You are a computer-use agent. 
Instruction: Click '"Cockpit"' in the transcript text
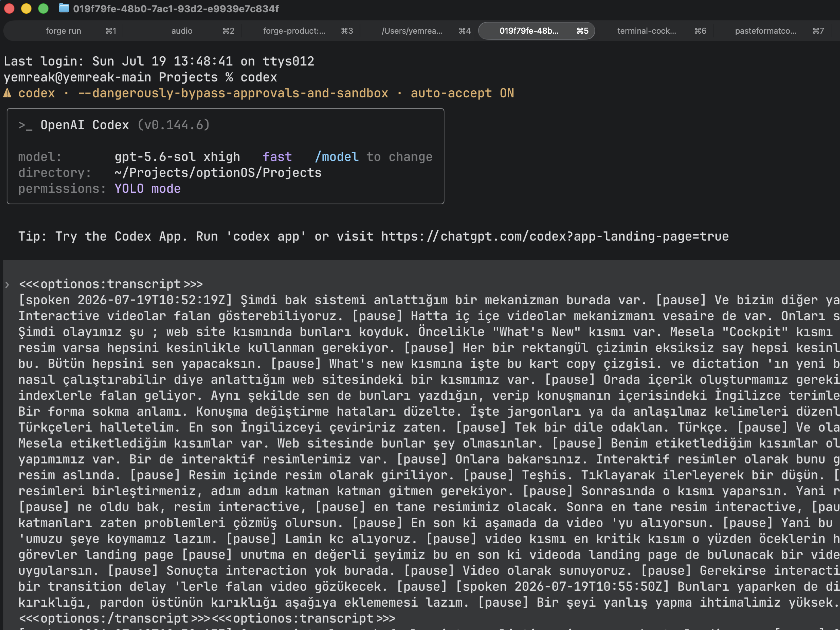(754, 332)
